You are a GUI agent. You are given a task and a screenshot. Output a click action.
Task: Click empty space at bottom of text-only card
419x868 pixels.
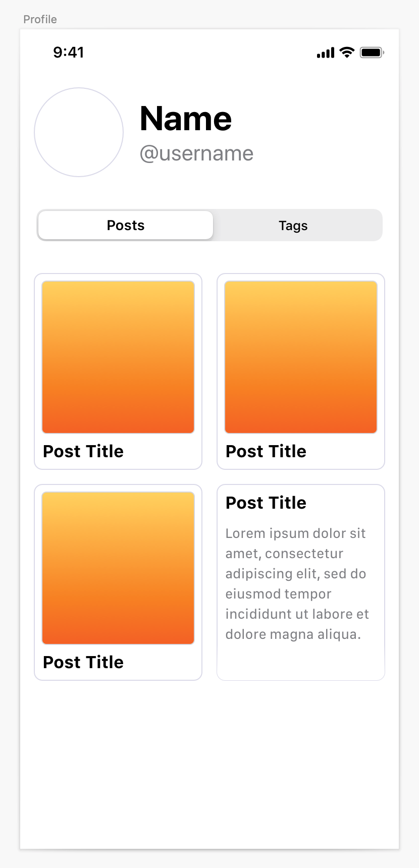pyautogui.click(x=301, y=661)
